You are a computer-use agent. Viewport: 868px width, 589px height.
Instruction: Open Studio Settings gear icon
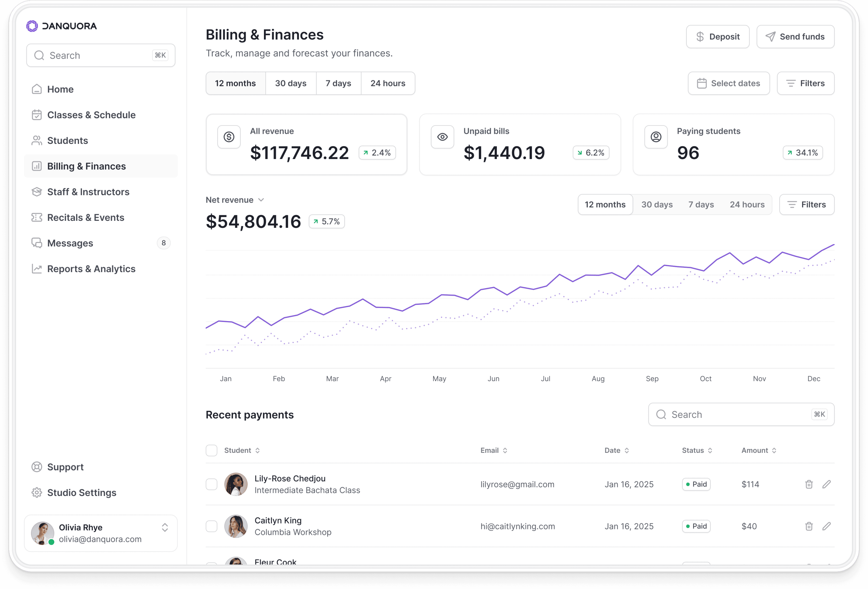tap(37, 492)
